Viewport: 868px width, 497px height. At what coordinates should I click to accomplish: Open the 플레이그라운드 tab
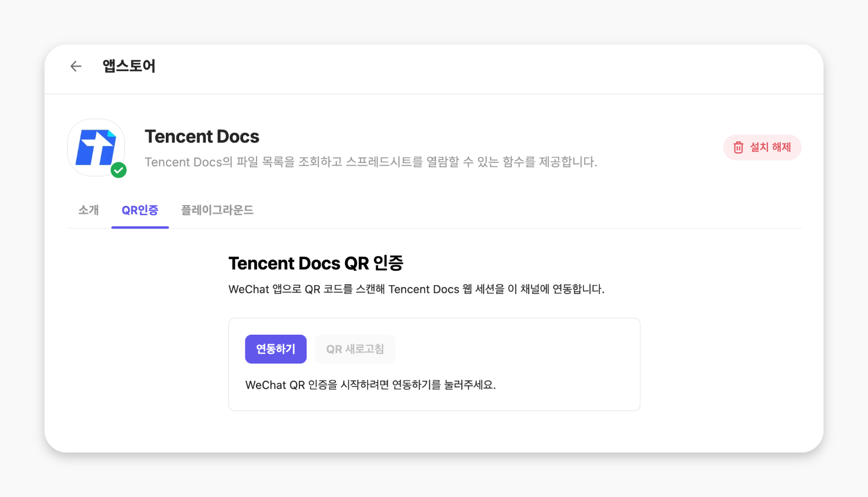point(217,210)
